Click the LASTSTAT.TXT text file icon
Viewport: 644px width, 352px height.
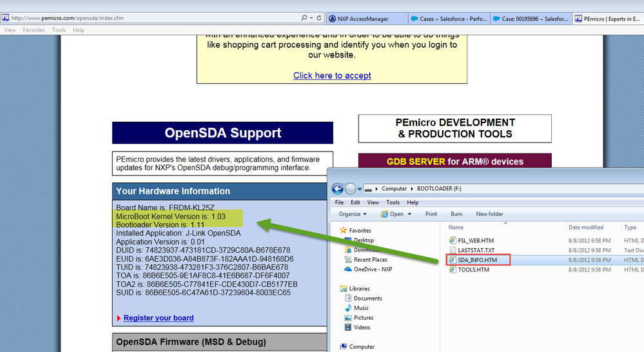click(453, 250)
